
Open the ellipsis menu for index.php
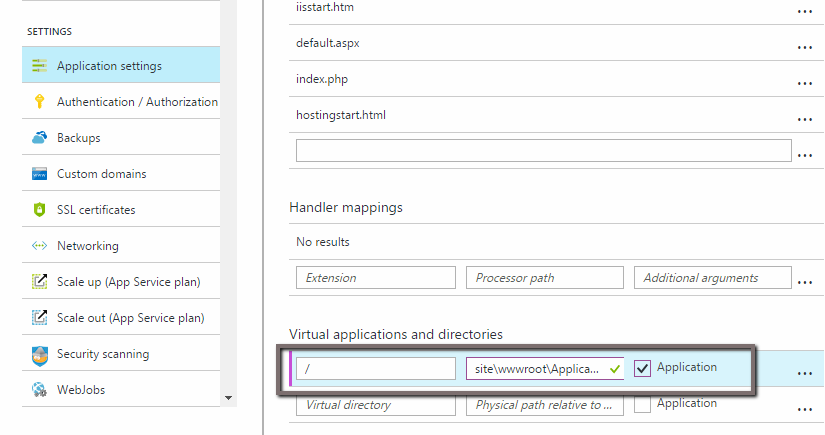tap(804, 83)
